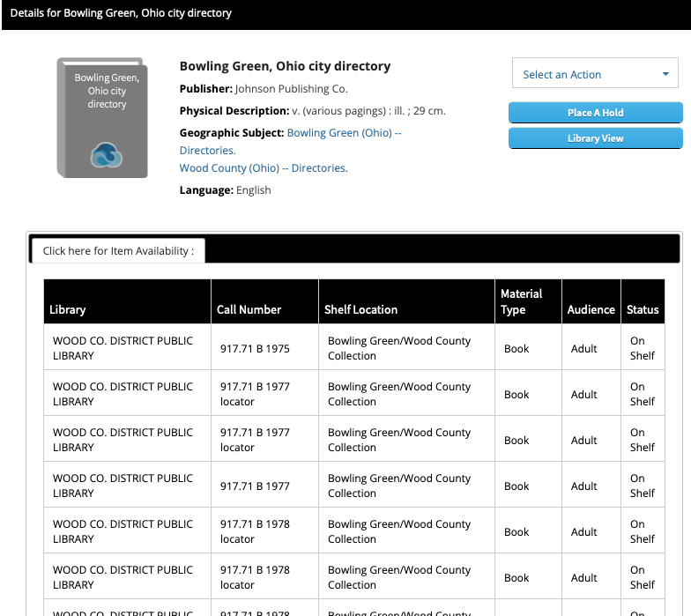Screen dimensions: 691x616
Task: Click Johnson Publishing Co. publisher text
Action: tap(292, 89)
